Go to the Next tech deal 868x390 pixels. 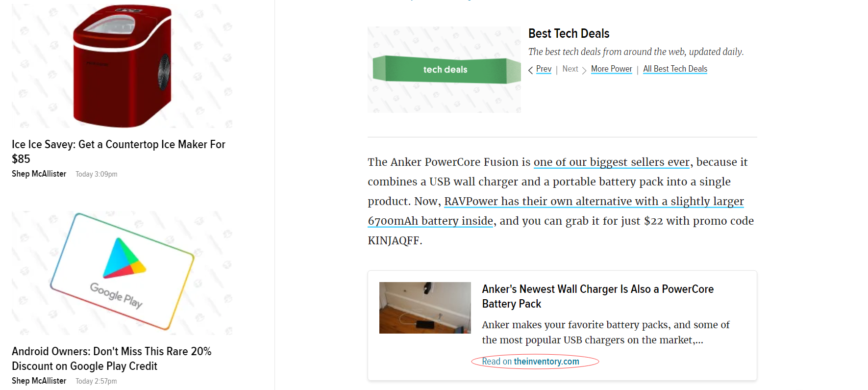570,69
